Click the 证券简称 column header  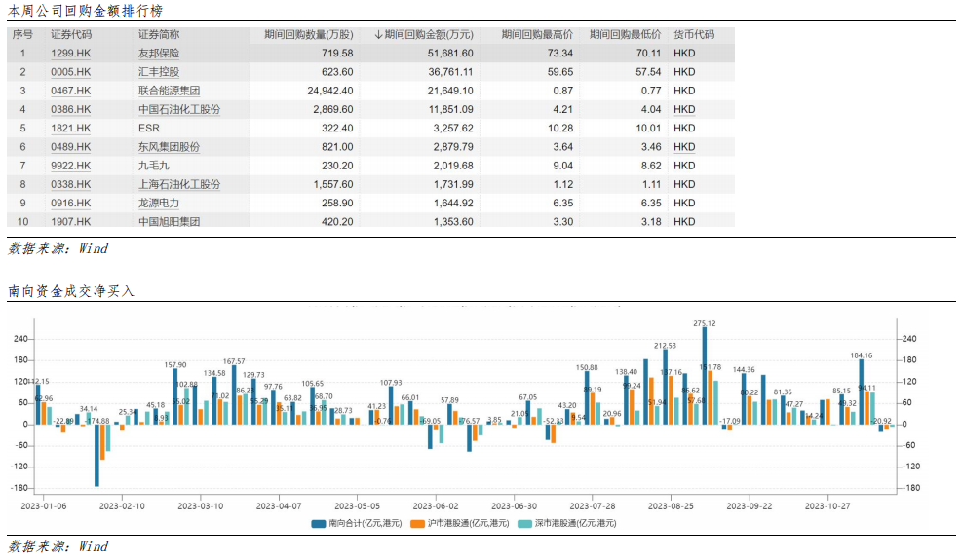pos(159,35)
